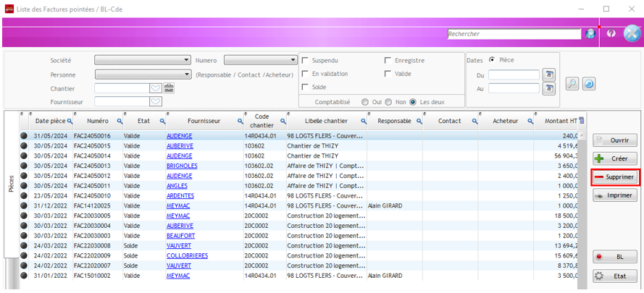
Task: Open the Pièces vertical side tab
Action: [x=11, y=184]
